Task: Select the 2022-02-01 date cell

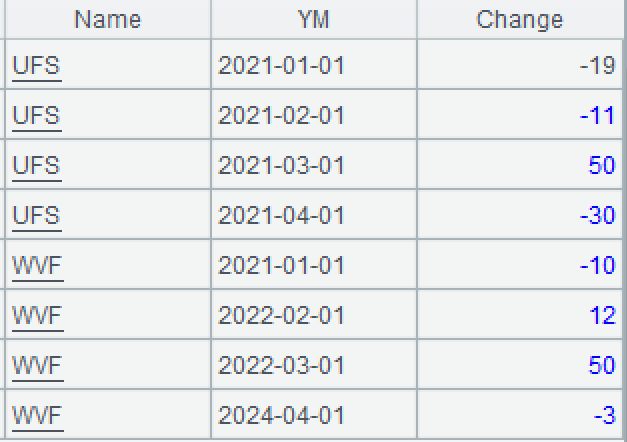Action: pos(281,316)
